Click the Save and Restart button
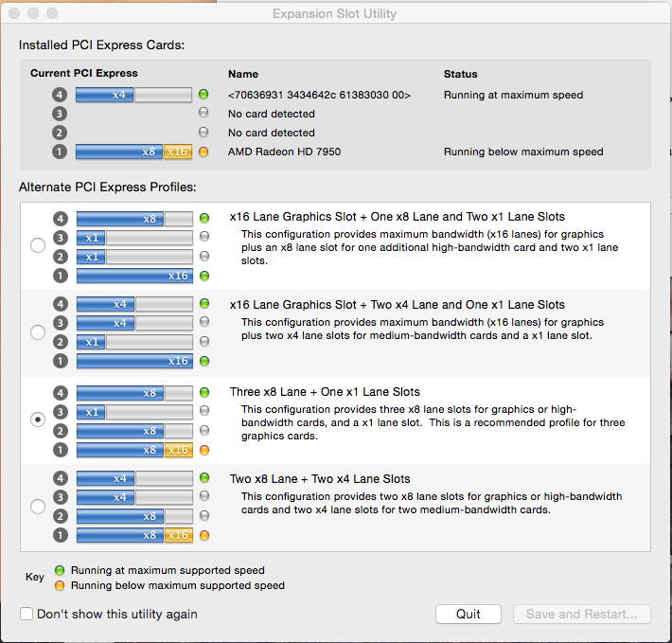The height and width of the screenshot is (643, 672). click(x=581, y=615)
